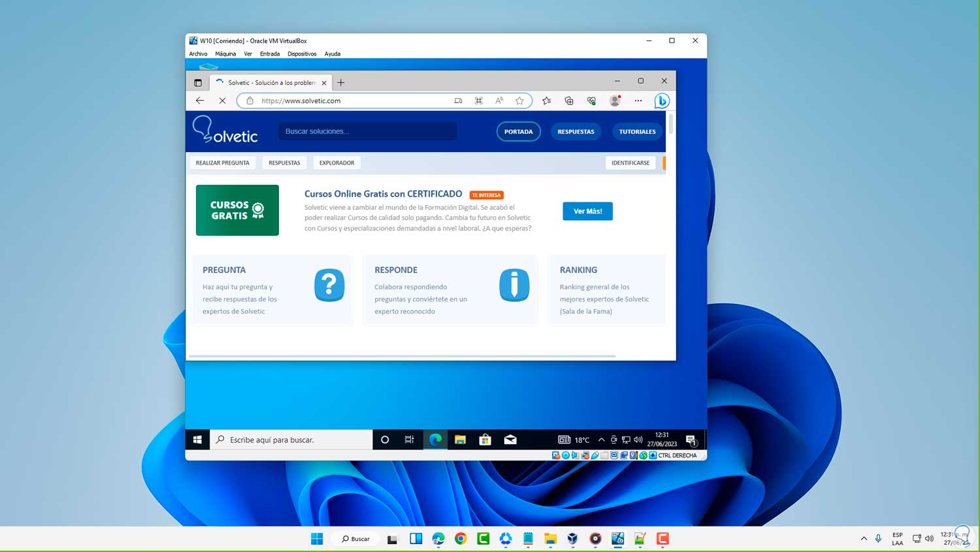The width and height of the screenshot is (980, 552).
Task: Expand host tray hidden icons chevron
Action: click(x=864, y=539)
